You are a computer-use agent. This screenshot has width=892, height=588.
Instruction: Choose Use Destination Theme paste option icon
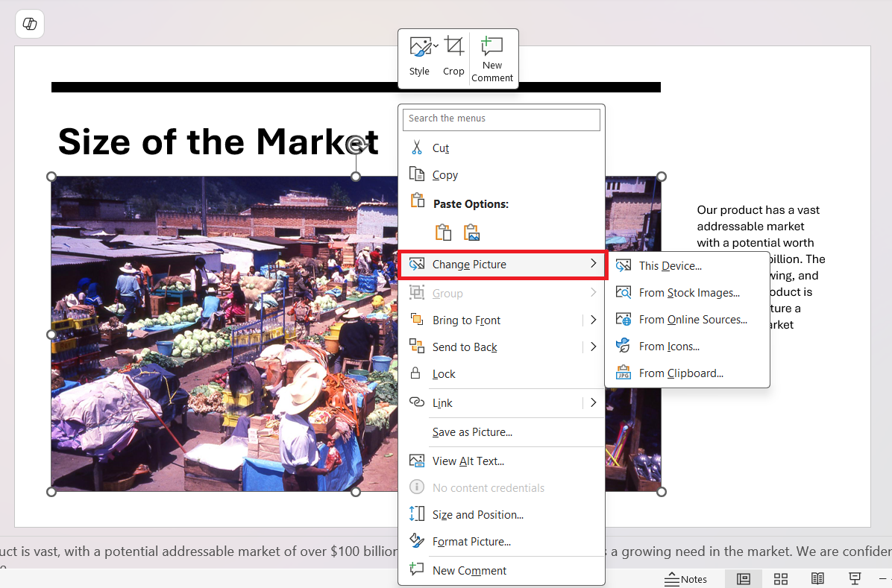(x=443, y=233)
